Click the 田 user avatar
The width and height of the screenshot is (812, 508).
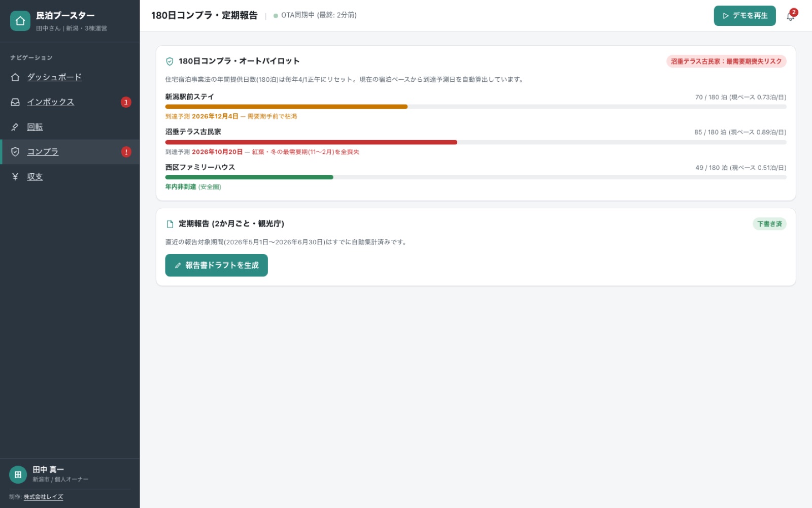[x=18, y=474]
